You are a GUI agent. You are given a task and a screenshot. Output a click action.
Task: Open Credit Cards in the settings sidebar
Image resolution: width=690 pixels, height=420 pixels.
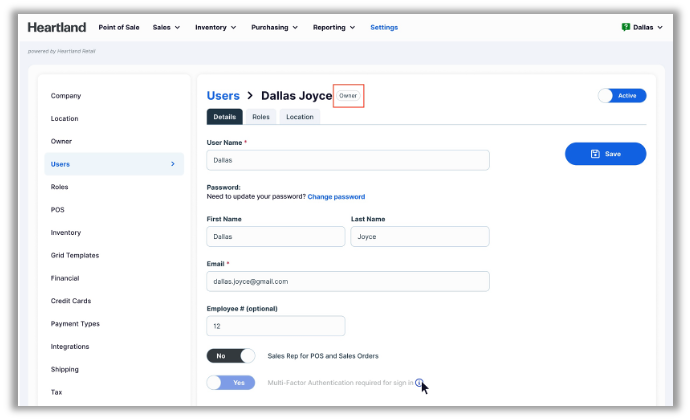pos(71,301)
